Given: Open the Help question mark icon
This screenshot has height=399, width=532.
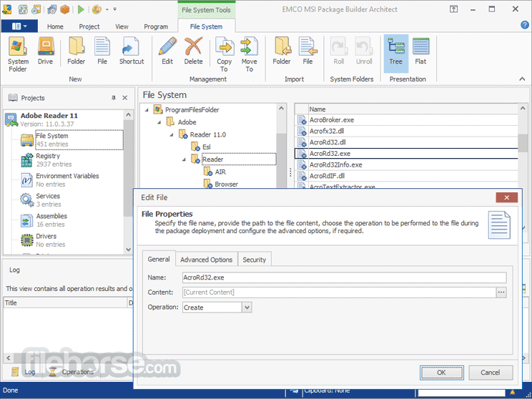Looking at the screenshot, I should point(525,25).
